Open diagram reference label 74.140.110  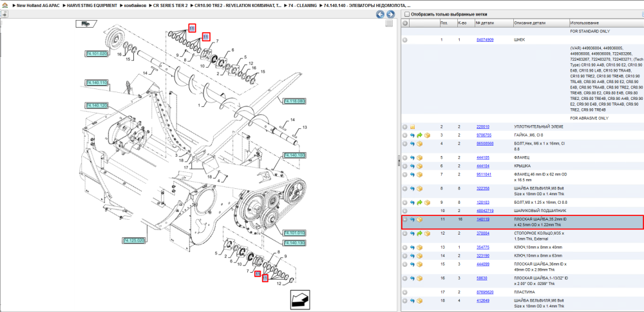[x=97, y=83]
